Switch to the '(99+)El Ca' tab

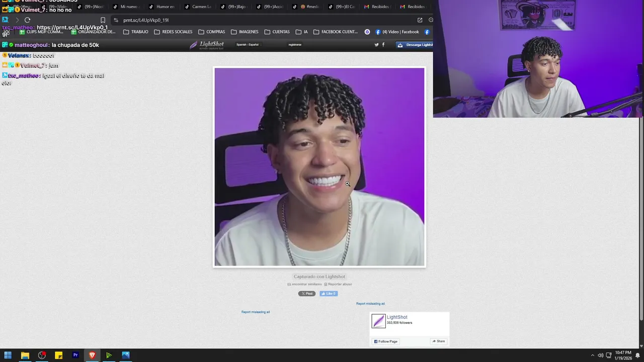click(342, 7)
